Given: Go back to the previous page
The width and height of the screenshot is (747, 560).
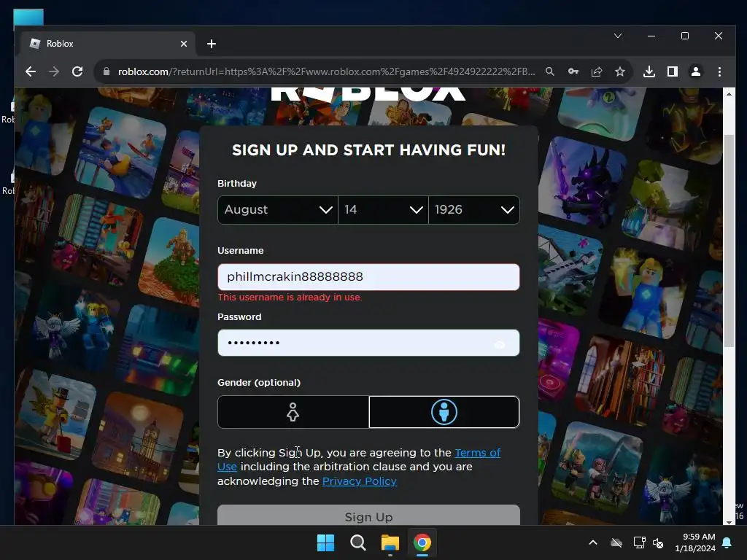Looking at the screenshot, I should click(x=31, y=71).
